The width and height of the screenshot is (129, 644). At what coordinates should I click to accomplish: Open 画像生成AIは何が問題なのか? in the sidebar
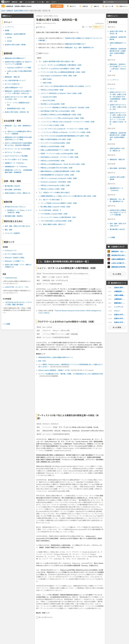[15, 58]
